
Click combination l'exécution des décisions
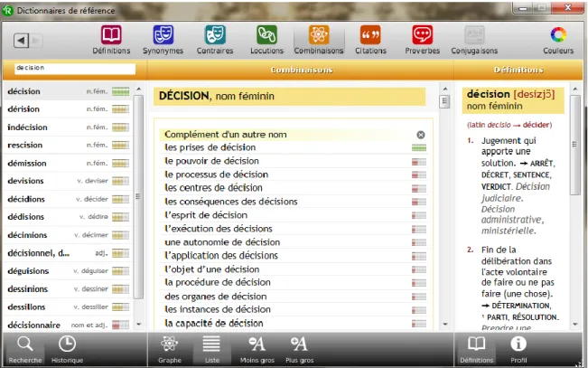219,229
